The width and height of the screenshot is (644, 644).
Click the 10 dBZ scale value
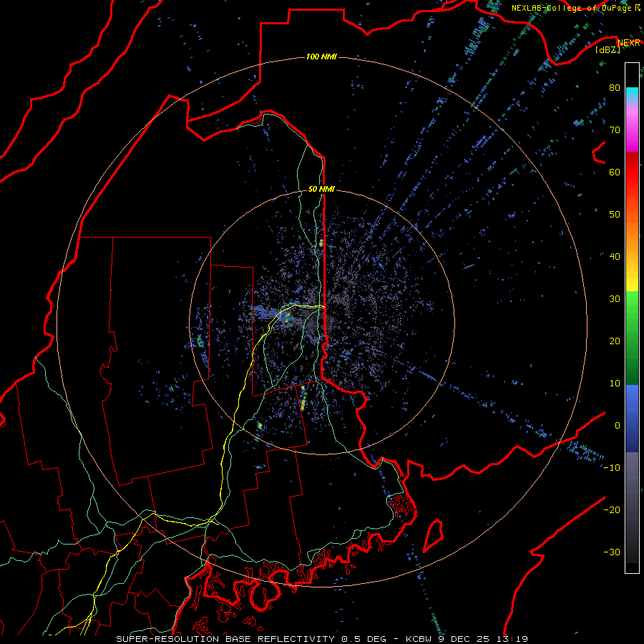pos(615,384)
